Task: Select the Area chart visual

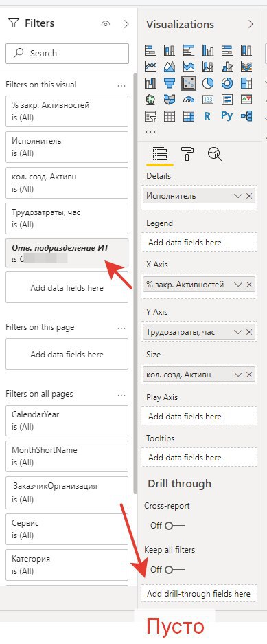Action: tap(170, 67)
